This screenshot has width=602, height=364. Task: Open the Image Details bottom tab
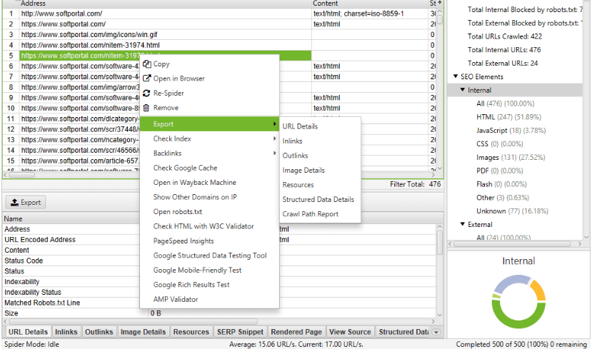[x=144, y=332]
